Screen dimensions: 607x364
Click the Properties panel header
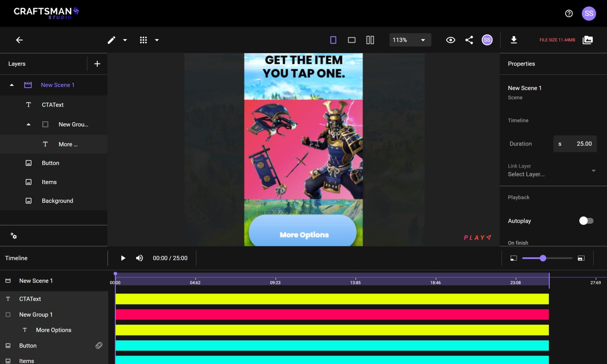(521, 64)
